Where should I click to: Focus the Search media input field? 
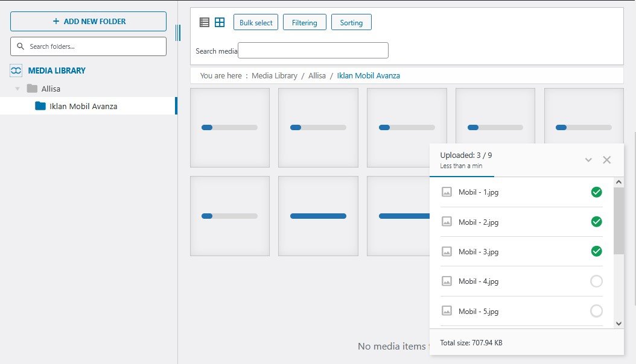313,51
